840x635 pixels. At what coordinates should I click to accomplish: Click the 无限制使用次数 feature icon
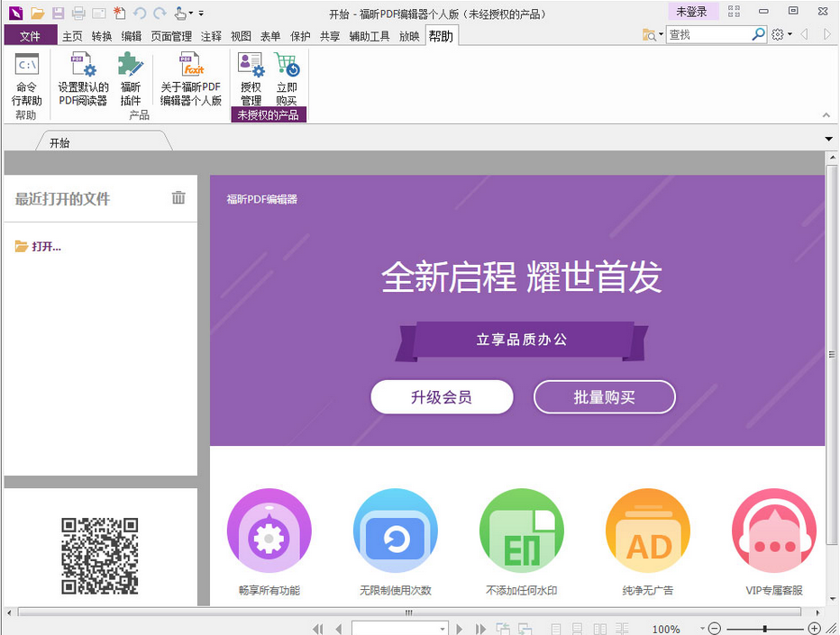click(x=396, y=531)
